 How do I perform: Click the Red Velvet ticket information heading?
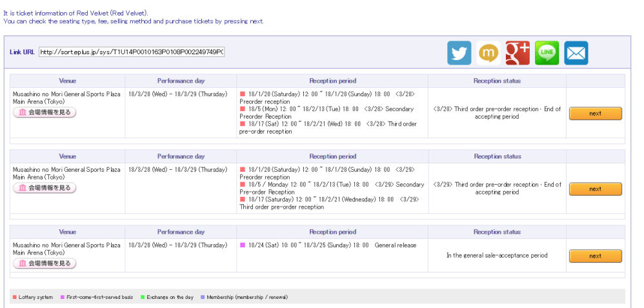click(x=76, y=13)
